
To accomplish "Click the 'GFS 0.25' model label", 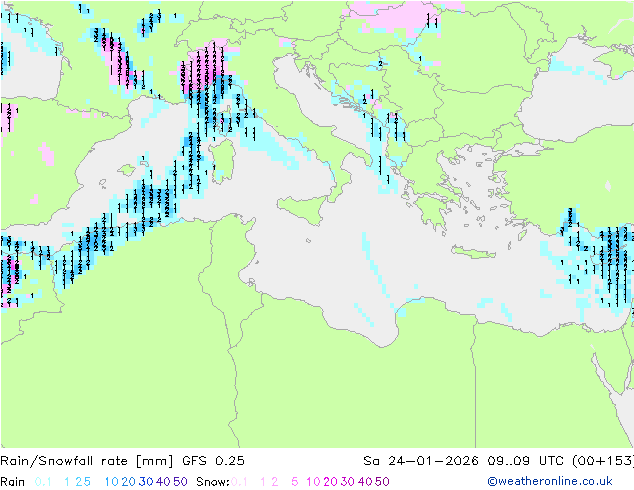I will (213, 461).
